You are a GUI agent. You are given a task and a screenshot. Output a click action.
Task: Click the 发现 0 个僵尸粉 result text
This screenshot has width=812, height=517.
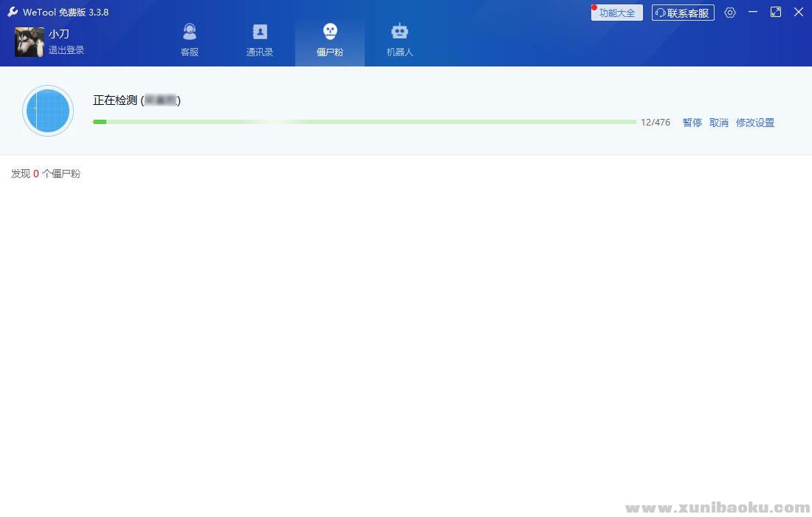click(x=46, y=174)
